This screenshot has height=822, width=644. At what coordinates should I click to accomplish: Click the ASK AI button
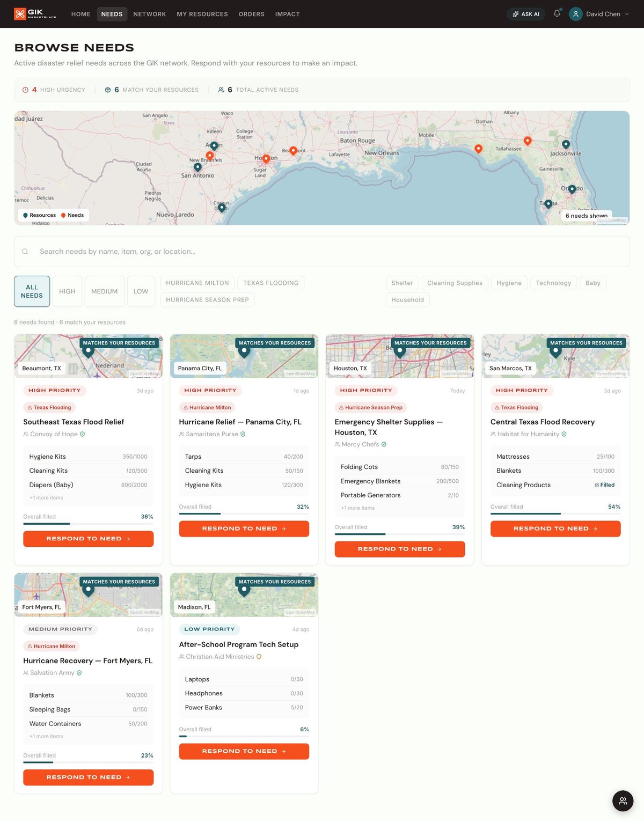click(525, 14)
